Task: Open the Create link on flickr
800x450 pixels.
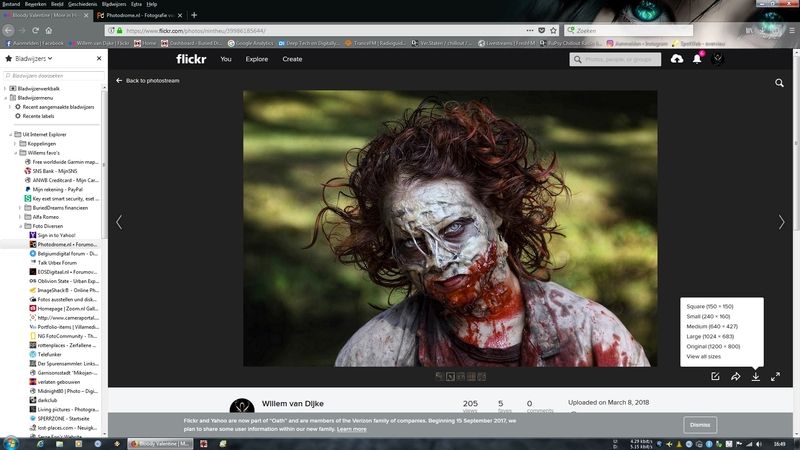Action: (x=292, y=59)
